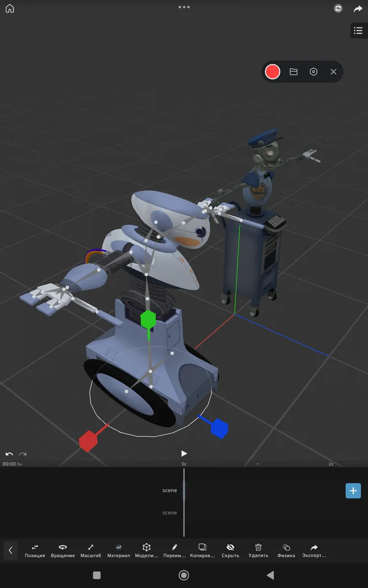Play the animation timeline

tap(184, 453)
